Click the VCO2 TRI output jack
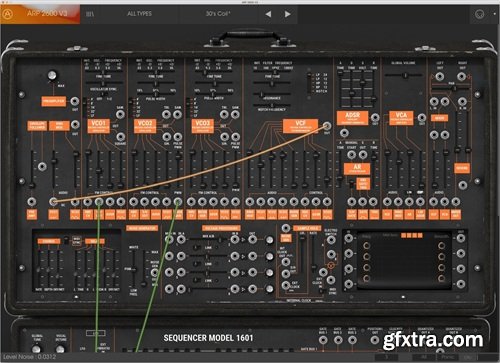500x363 pixels. coord(167,115)
